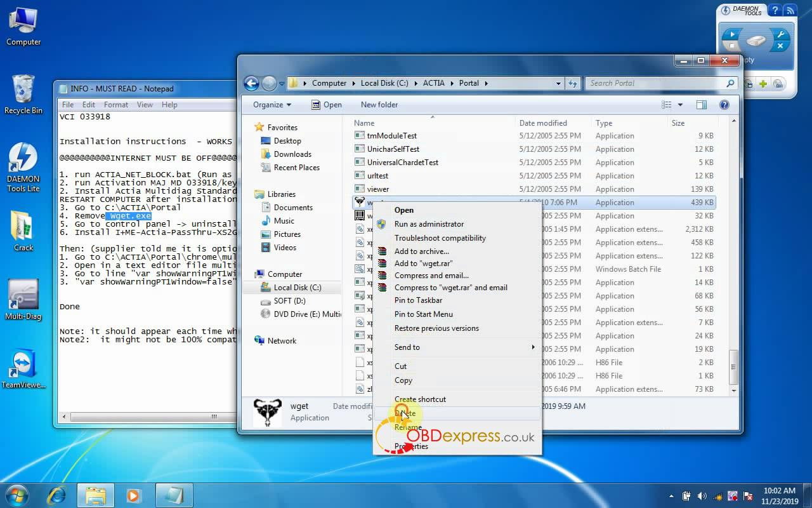812x508 pixels.
Task: Select UniversalChardetTest in the file list
Action: (403, 163)
